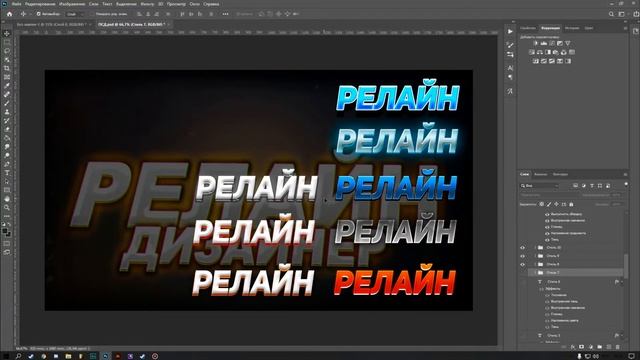Hide the Стиль 8 group
The image size is (640, 360).
(x=522, y=264)
